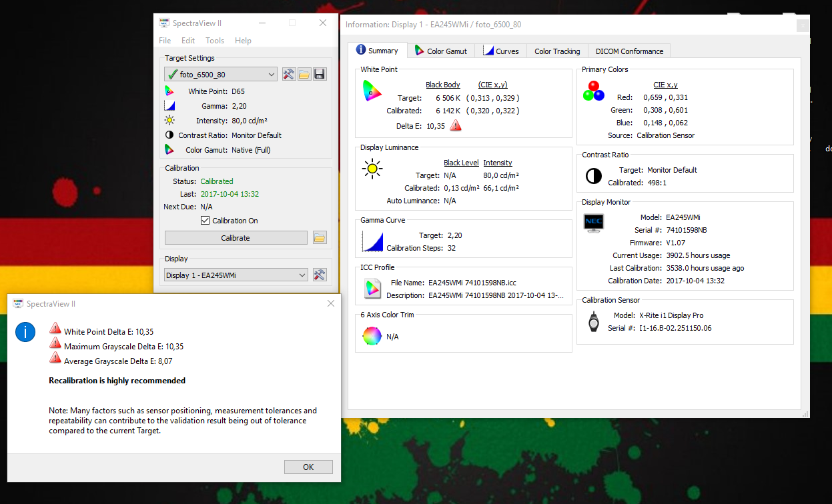
Task: Expand the foto_6500_80 target dropdown
Action: 221,74
